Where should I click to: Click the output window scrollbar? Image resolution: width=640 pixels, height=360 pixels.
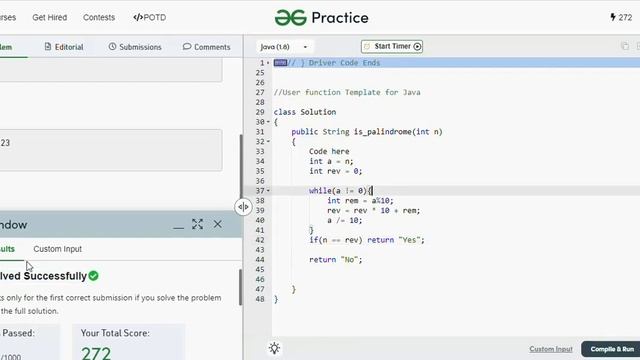pos(240,287)
